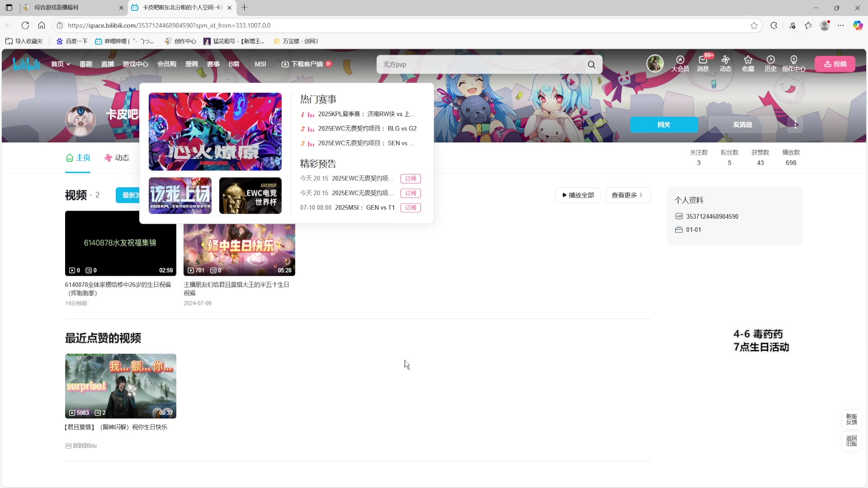Click the browser refresh icon
The image size is (868, 488).
[25, 25]
